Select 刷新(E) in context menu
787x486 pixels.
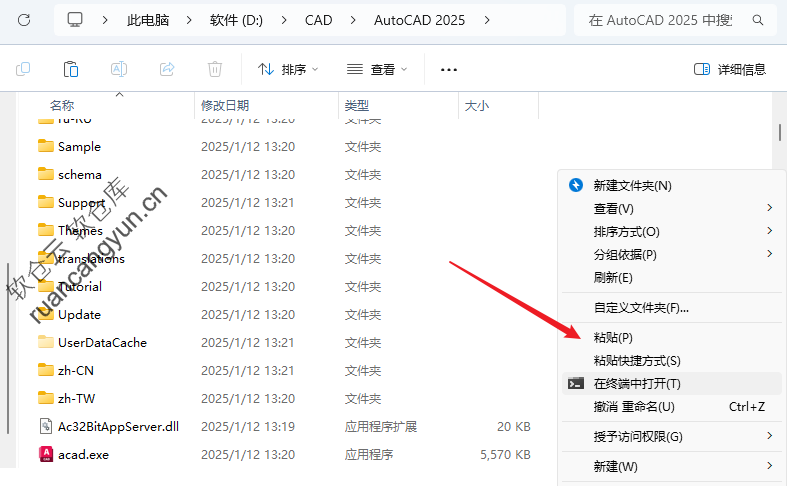[672, 277]
